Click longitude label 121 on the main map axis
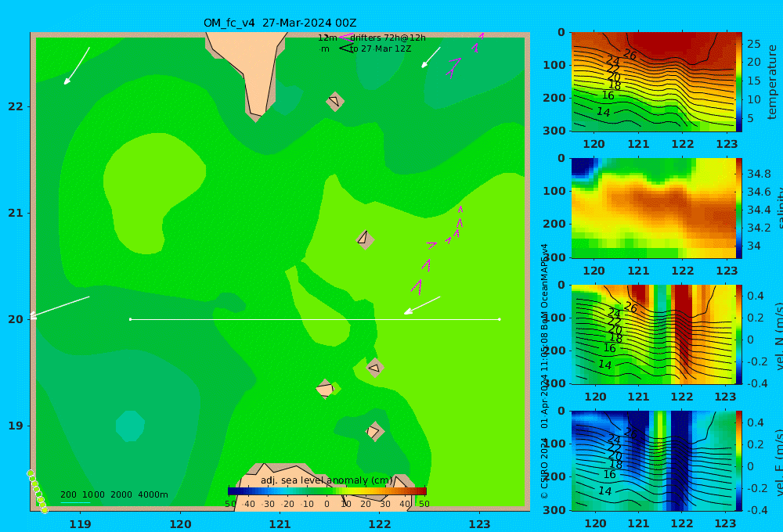The width and height of the screenshot is (783, 532). click(x=280, y=524)
